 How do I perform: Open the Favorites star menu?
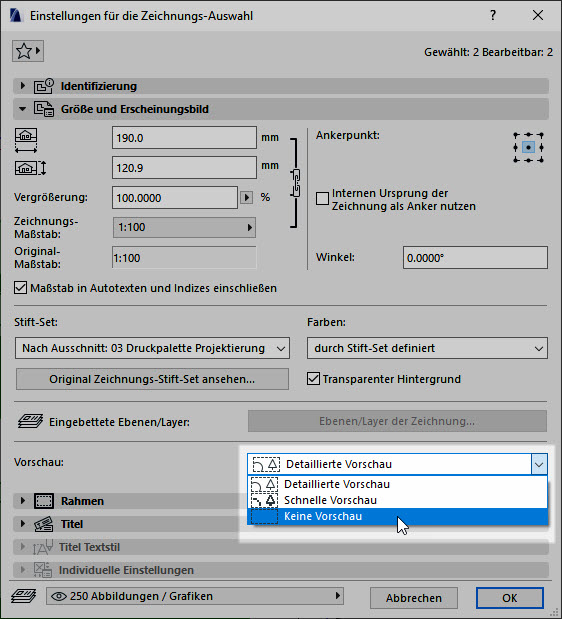[28, 51]
